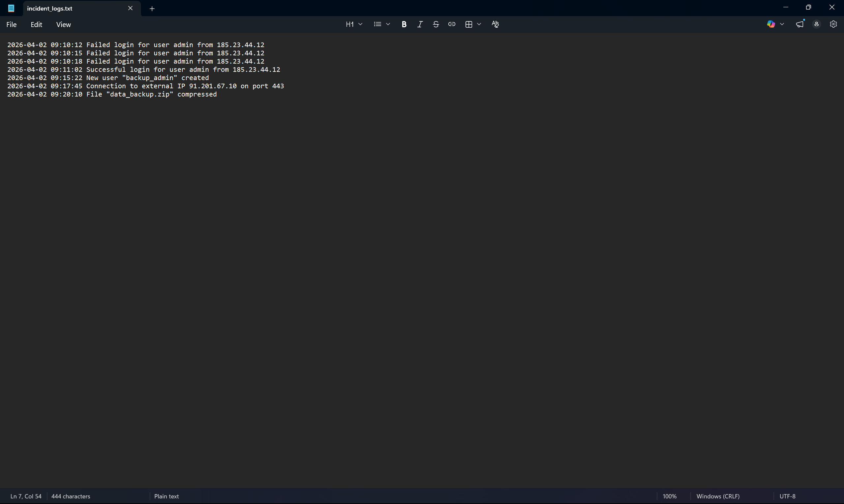Image resolution: width=844 pixels, height=504 pixels.
Task: Click the insert table icon
Action: pos(468,24)
